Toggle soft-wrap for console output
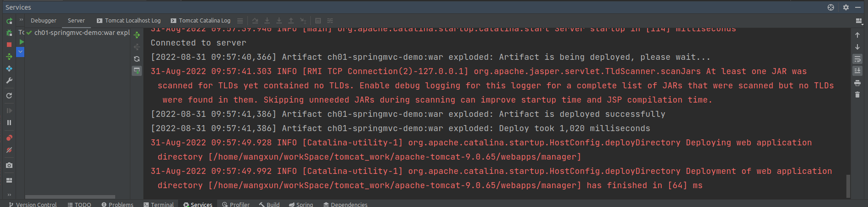 tap(857, 59)
